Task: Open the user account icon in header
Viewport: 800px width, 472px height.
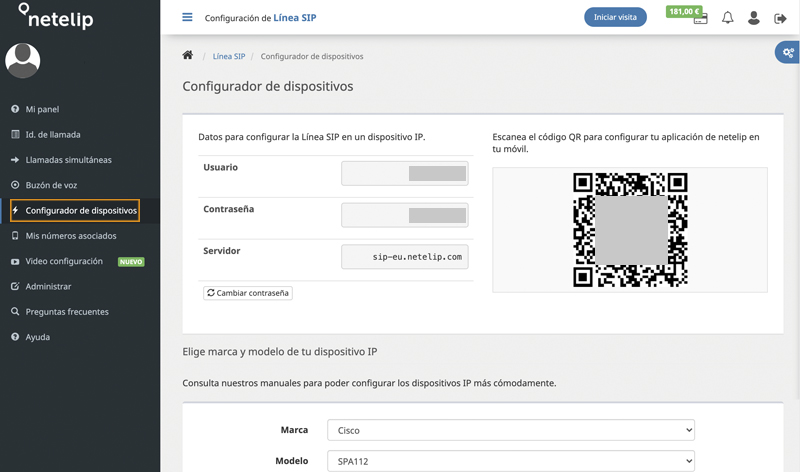Action: point(754,18)
